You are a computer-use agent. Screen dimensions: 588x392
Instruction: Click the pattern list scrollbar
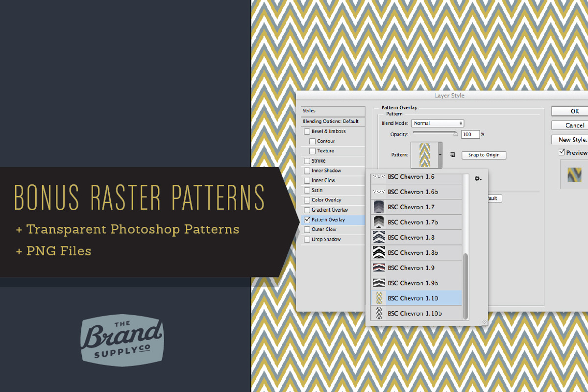click(465, 286)
